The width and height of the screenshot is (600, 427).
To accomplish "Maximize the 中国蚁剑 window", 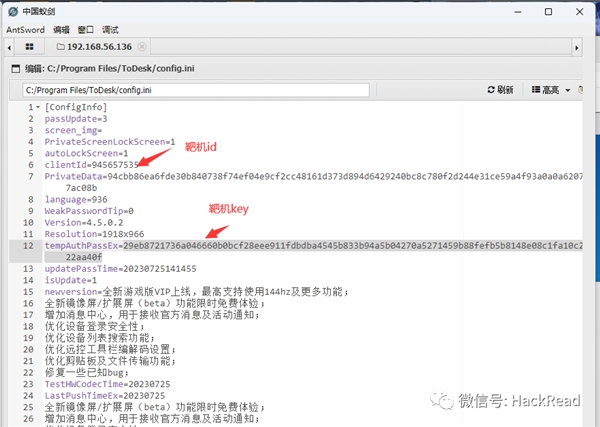I will click(548, 12).
